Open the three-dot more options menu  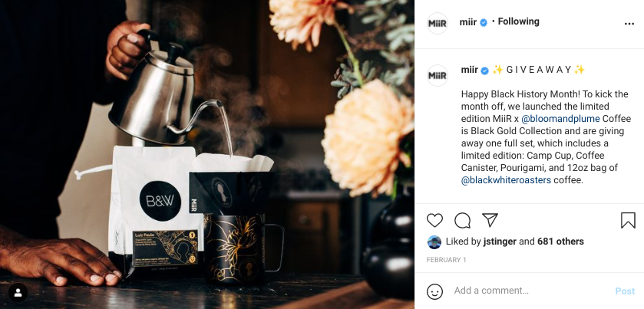629,24
